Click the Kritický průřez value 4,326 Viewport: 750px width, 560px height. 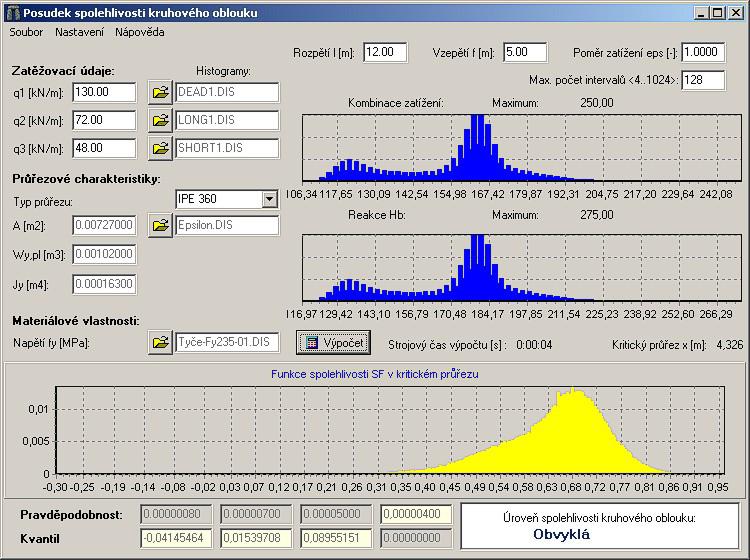tap(729, 345)
